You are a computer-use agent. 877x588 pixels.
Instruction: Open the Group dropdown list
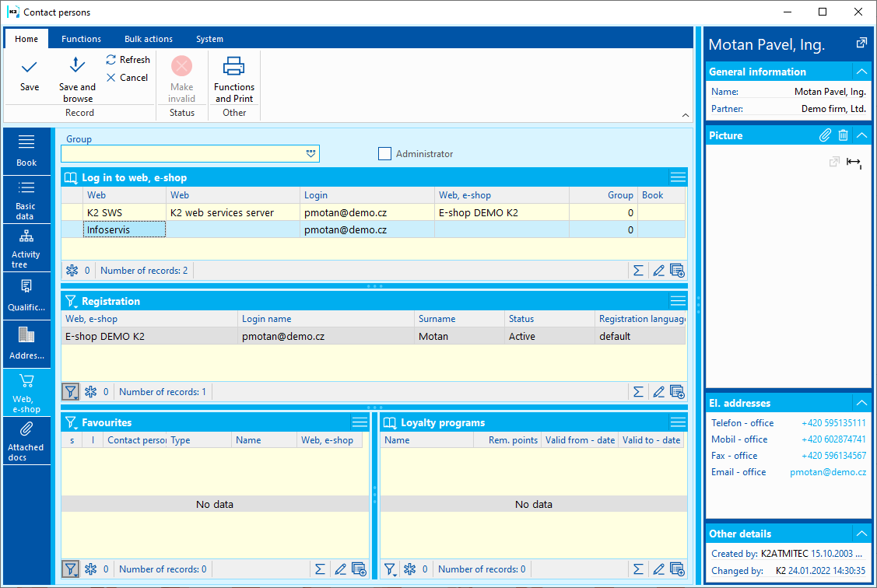tap(311, 154)
